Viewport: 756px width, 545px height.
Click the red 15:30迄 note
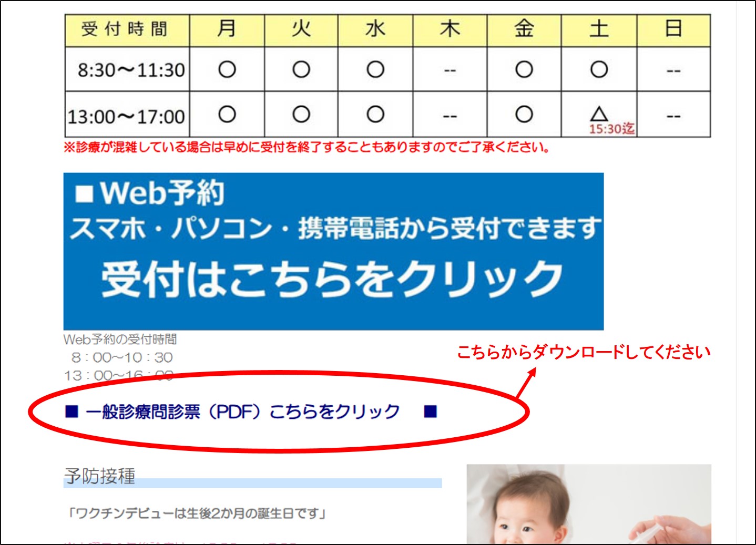tap(611, 129)
